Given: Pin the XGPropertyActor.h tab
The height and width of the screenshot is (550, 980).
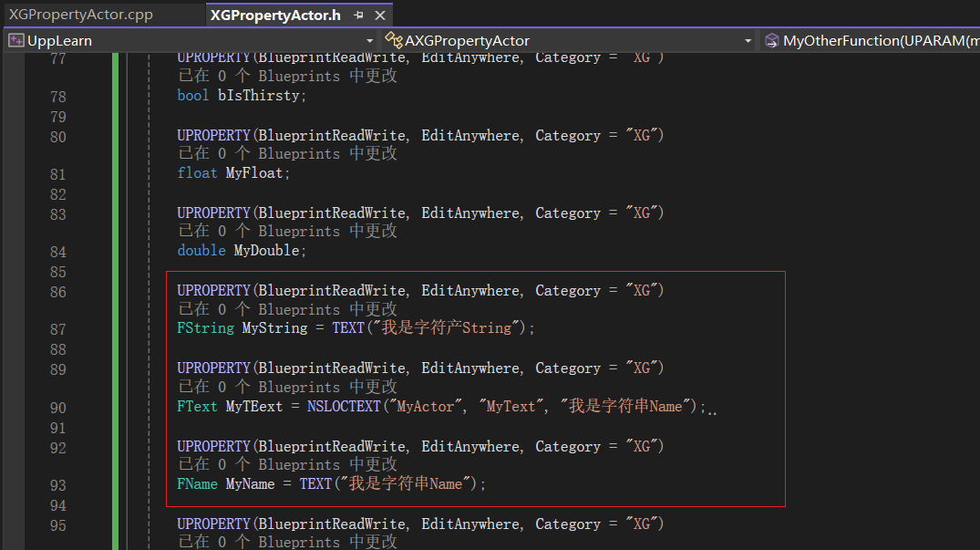Looking at the screenshot, I should tap(358, 15).
